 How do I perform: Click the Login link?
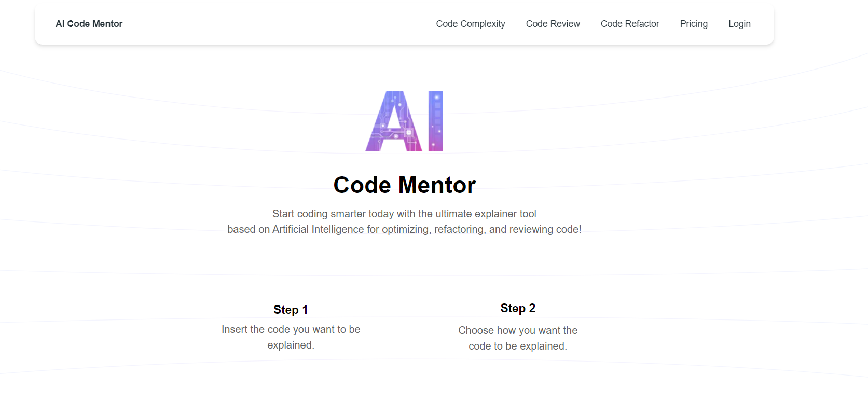point(739,24)
